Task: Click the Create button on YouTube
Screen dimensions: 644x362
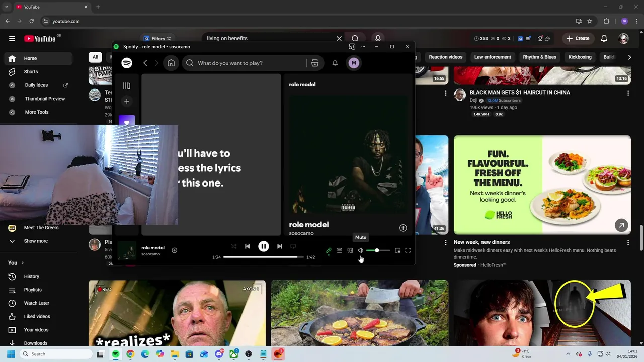Action: [578, 38]
